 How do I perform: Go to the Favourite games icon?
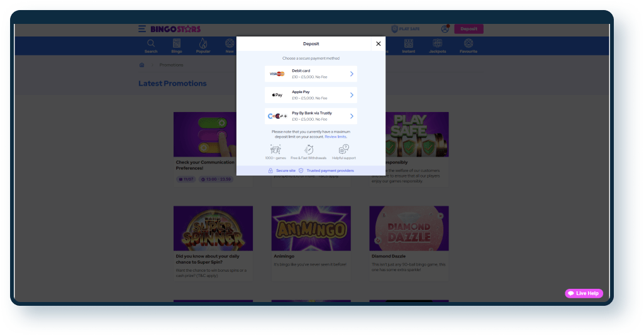pos(468,44)
